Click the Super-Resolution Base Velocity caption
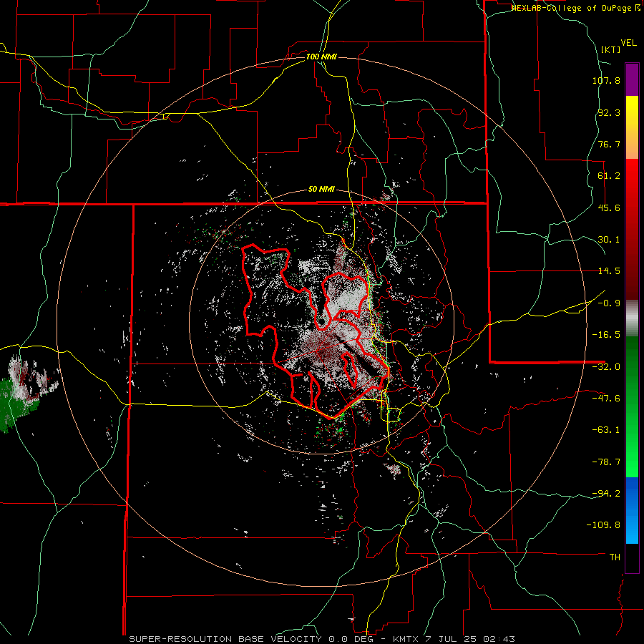Viewport: 644px width, 644px height. pyautogui.click(x=321, y=639)
